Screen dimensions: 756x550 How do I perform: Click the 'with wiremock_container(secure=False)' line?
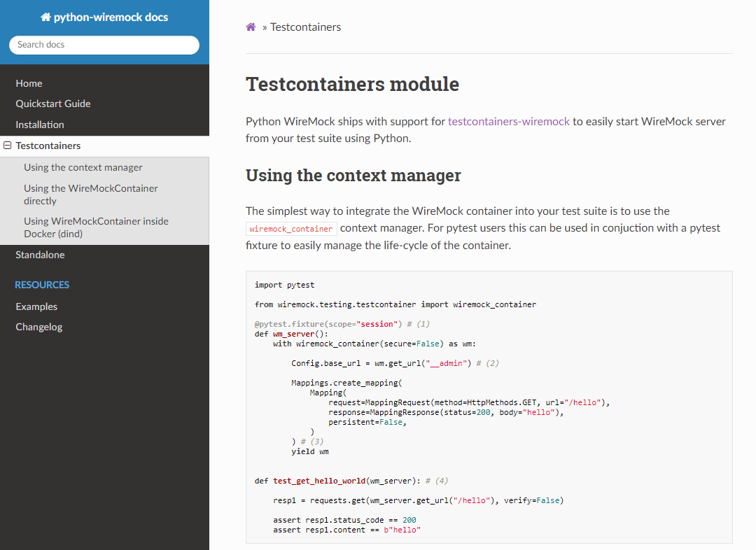(x=374, y=344)
